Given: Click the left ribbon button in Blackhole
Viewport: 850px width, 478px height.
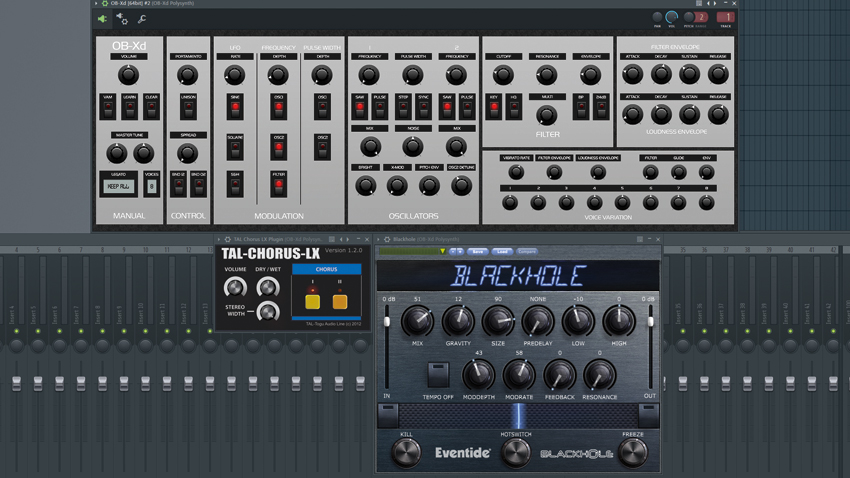Looking at the screenshot, I should click(x=388, y=416).
